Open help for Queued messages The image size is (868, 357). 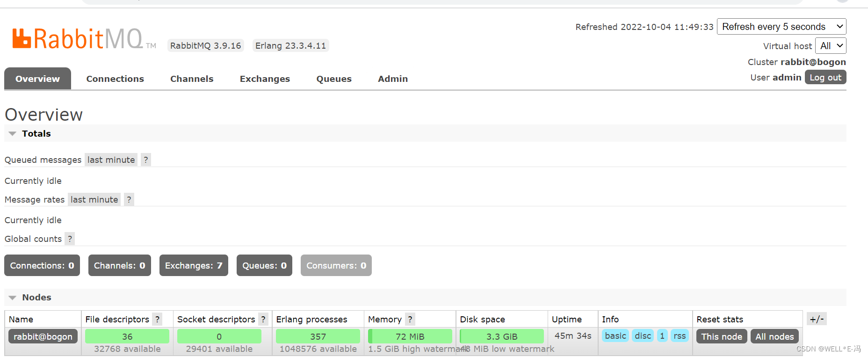[x=146, y=160]
